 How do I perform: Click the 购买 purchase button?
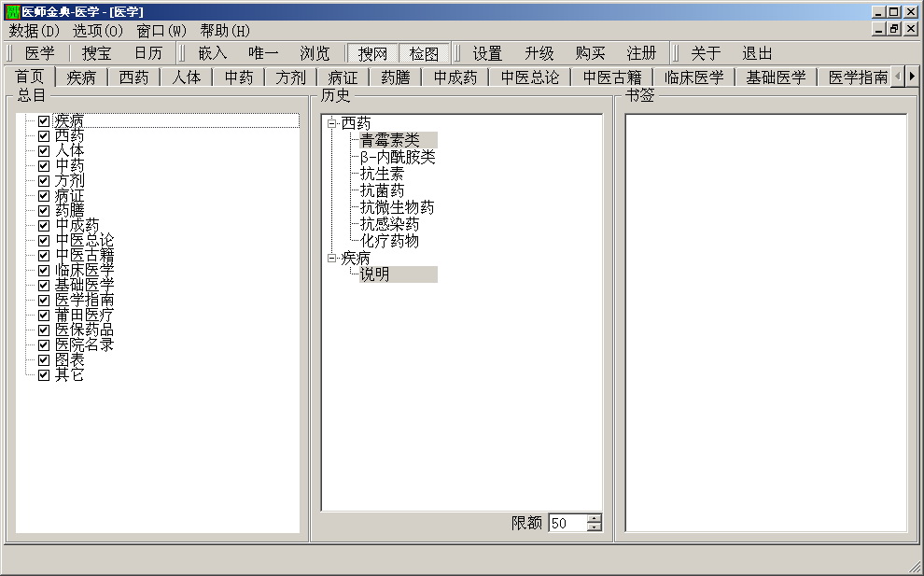[x=591, y=53]
